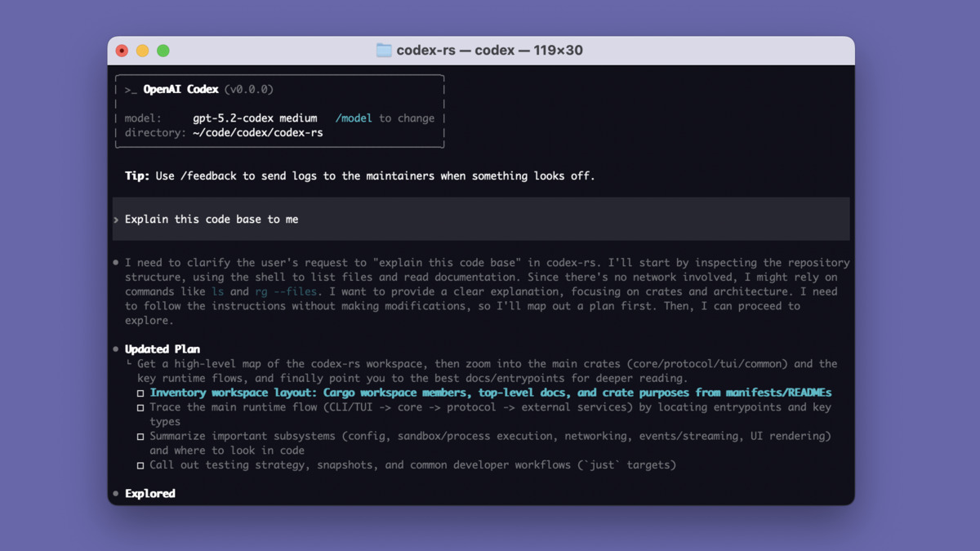980x551 pixels.
Task: Click the chat bubble dot beside Updated Plan
Action: point(117,349)
